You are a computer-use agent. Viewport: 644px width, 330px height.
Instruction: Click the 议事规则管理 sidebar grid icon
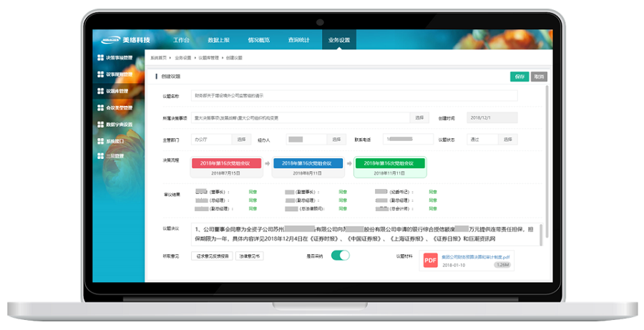(100, 74)
